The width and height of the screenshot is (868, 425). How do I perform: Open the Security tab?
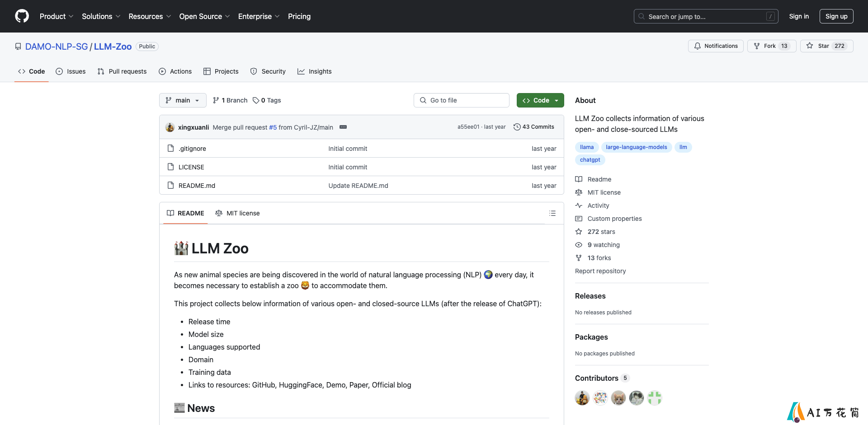pos(268,71)
